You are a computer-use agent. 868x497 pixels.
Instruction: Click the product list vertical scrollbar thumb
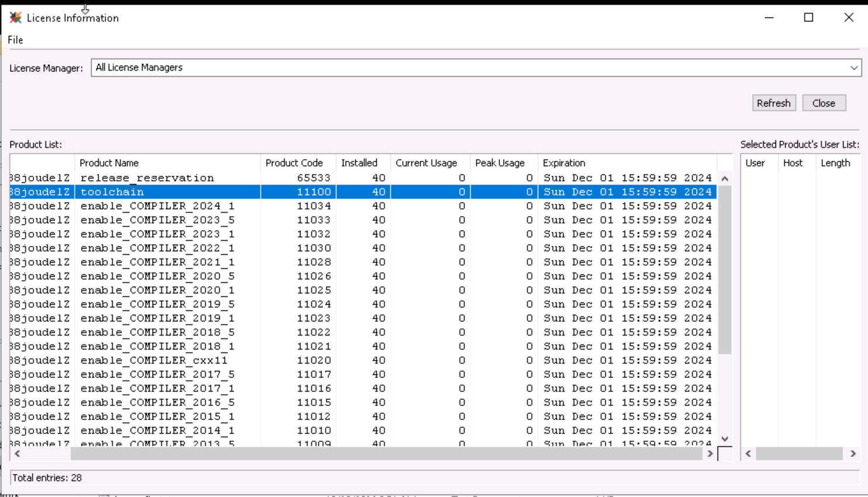click(725, 270)
